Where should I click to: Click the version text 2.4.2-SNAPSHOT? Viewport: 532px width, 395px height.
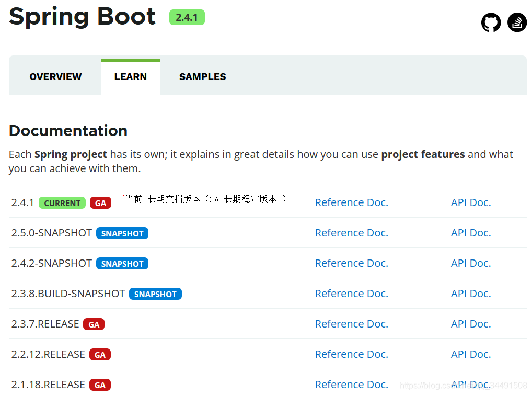pos(52,263)
